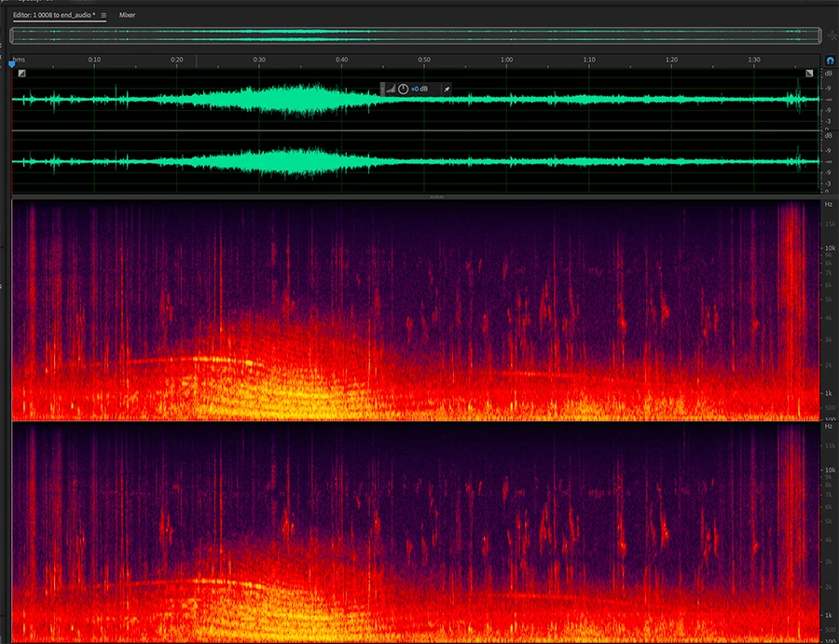Screen dimensions: 839x644
Task: Open the Editor panel menu icon
Action: coord(103,15)
